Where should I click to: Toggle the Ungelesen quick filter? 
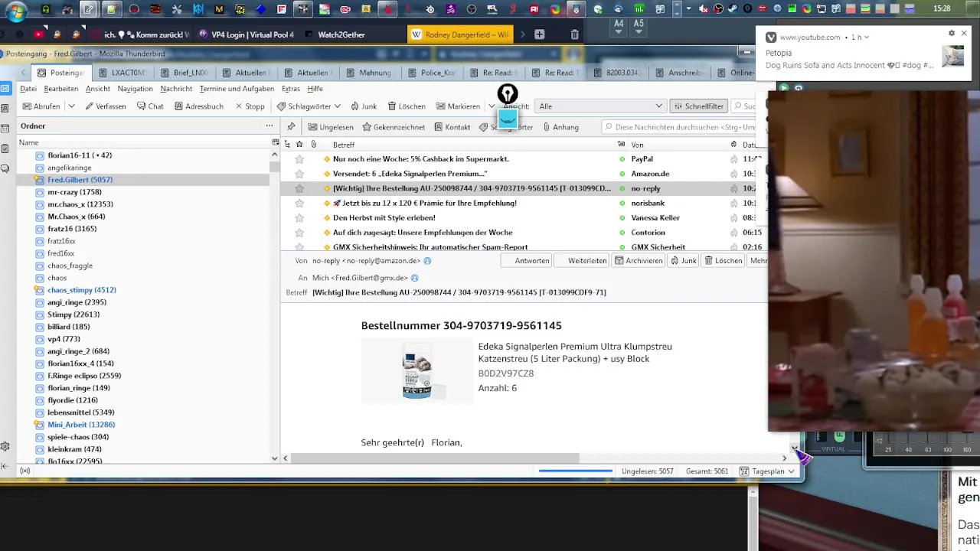(331, 127)
